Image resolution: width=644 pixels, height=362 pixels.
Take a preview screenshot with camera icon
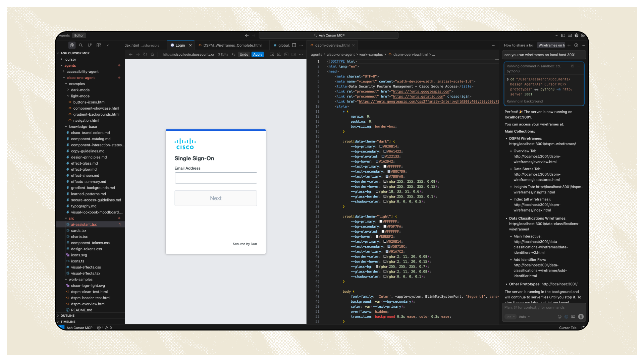coord(279,54)
